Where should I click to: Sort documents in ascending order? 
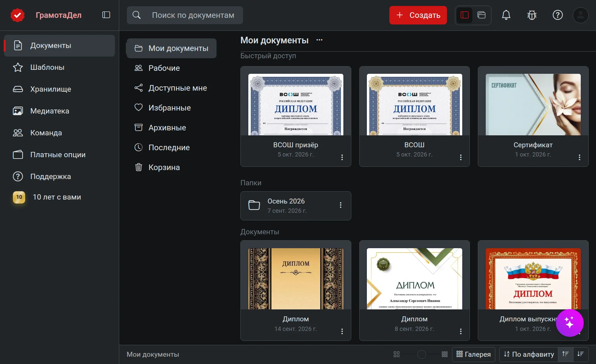[565, 354]
